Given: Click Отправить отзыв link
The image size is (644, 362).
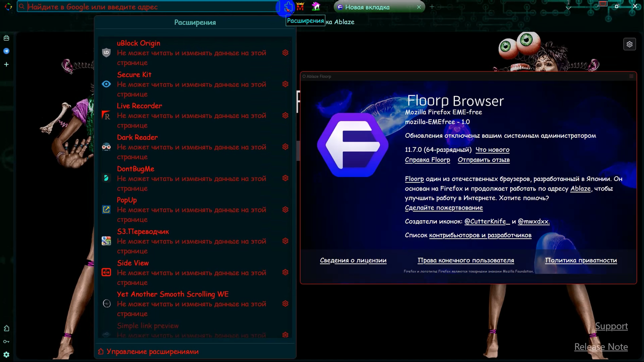Looking at the screenshot, I should point(484,160).
